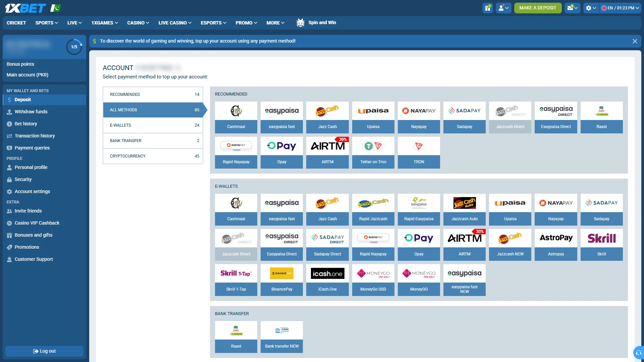Open the gift box bonuses icon
The height and width of the screenshot is (362, 644).
coord(488,8)
